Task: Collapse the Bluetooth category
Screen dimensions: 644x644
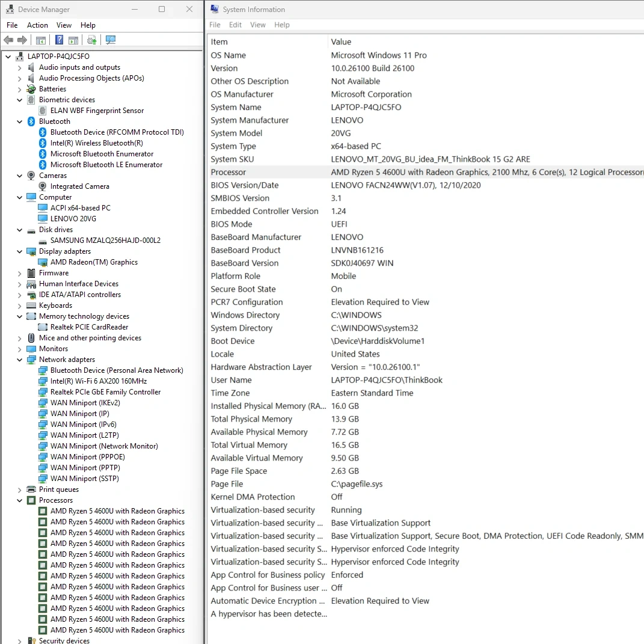Action: tap(19, 121)
